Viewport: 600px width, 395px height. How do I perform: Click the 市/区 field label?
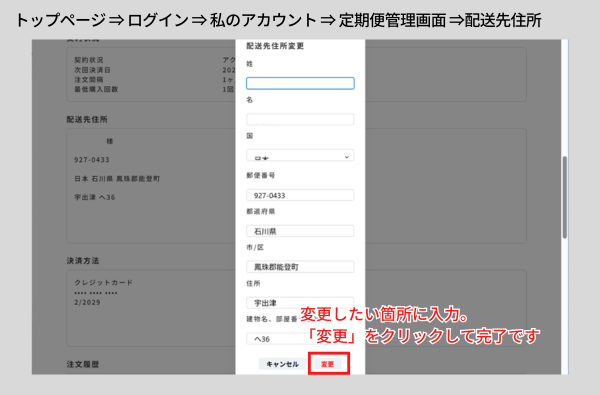[255, 248]
